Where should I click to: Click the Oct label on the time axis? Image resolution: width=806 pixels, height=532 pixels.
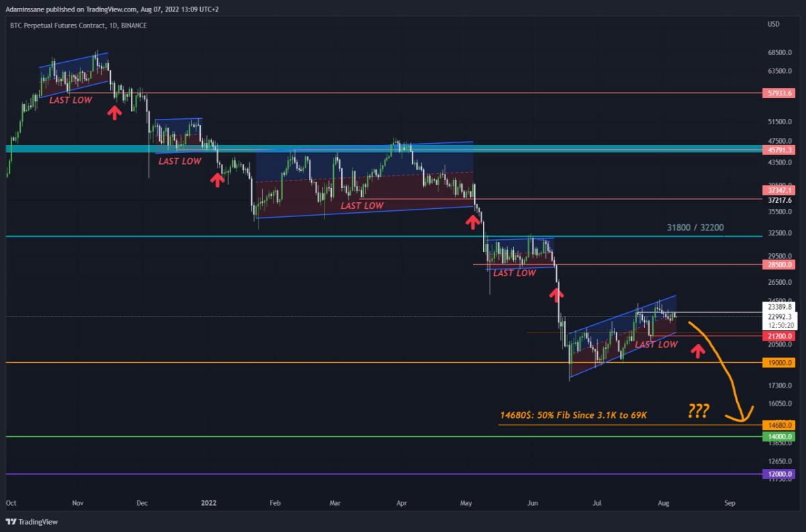coord(11,502)
